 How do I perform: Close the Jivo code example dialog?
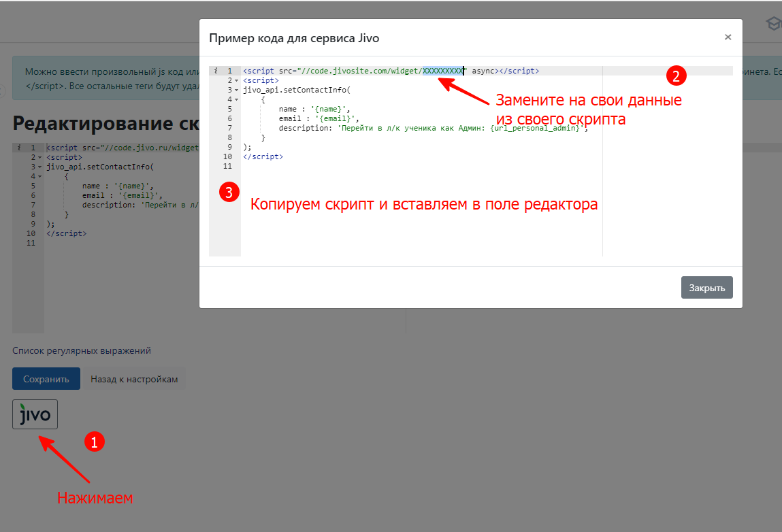click(728, 37)
